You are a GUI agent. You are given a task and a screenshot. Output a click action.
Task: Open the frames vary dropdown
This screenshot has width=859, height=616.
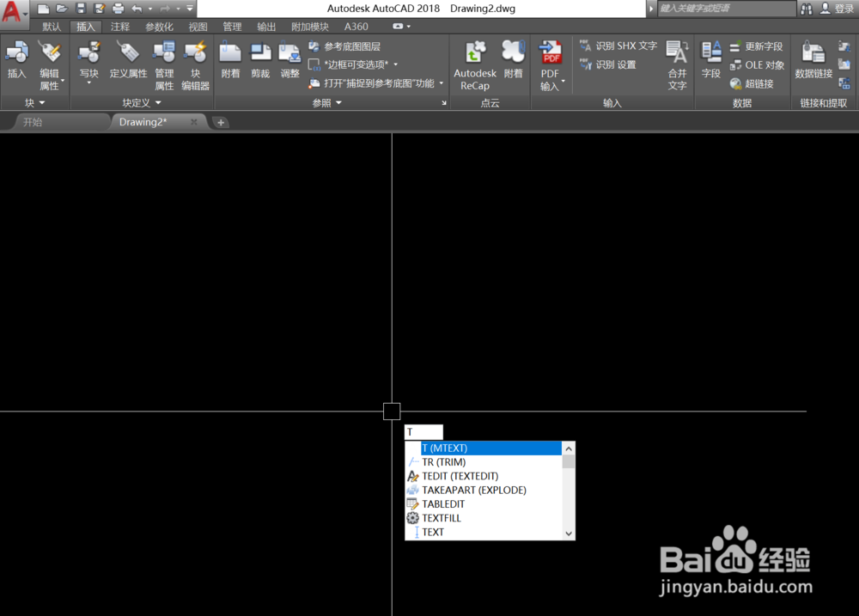coord(395,64)
